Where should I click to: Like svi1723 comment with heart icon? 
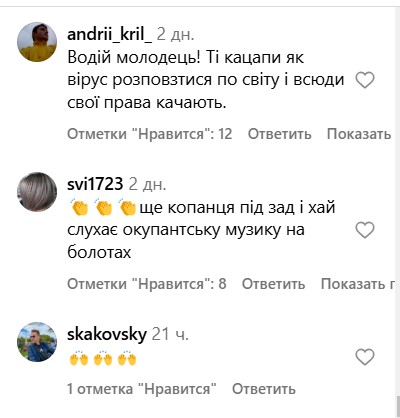(x=365, y=230)
